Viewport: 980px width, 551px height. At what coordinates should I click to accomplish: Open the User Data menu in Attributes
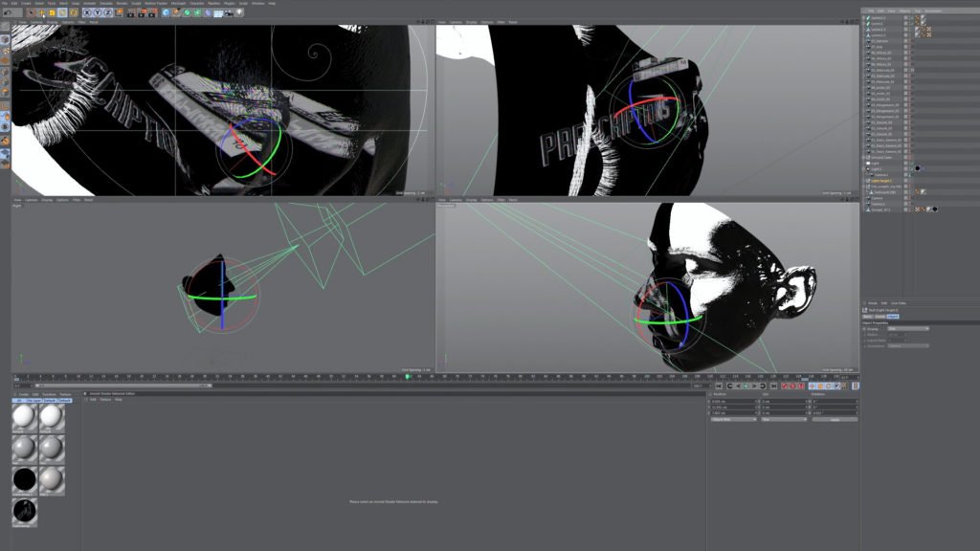click(898, 303)
